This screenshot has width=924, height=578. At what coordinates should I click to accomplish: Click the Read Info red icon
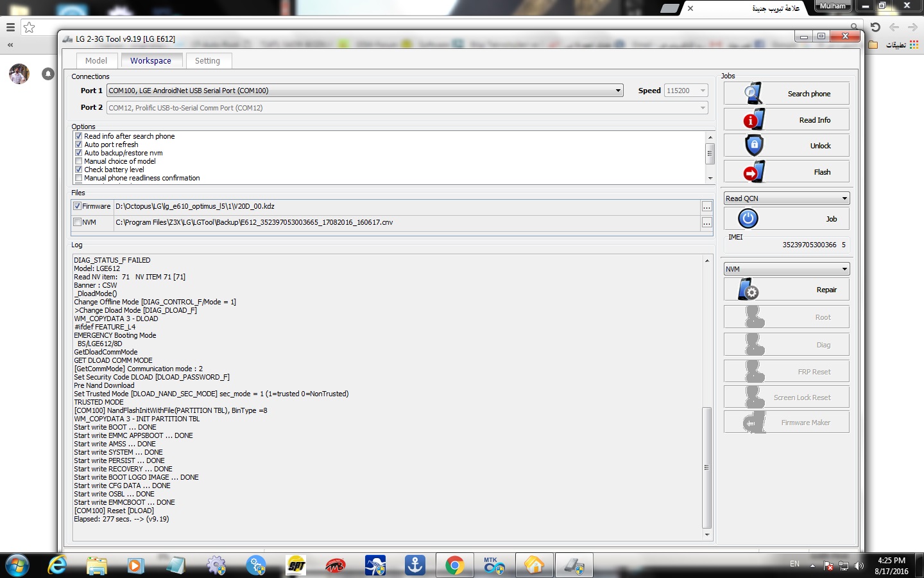[753, 119]
